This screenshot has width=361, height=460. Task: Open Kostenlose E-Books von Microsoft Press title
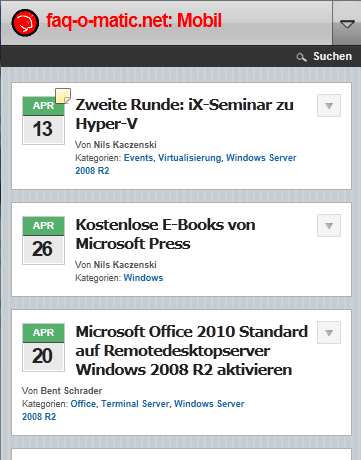coord(166,234)
